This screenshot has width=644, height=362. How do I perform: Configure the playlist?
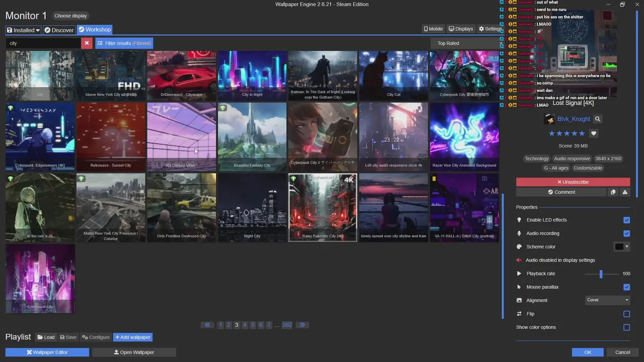[x=96, y=337]
